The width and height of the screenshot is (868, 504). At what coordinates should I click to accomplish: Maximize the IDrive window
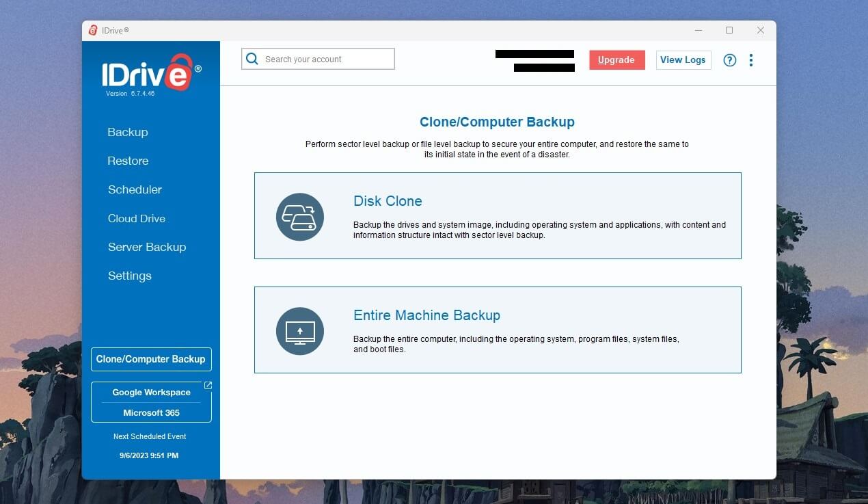click(729, 30)
